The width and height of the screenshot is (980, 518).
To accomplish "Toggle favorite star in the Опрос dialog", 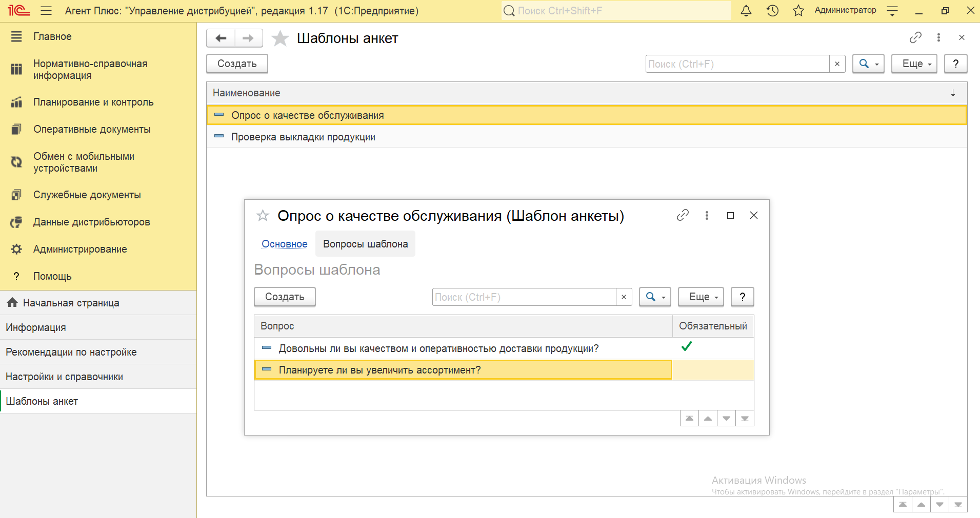I will click(263, 216).
